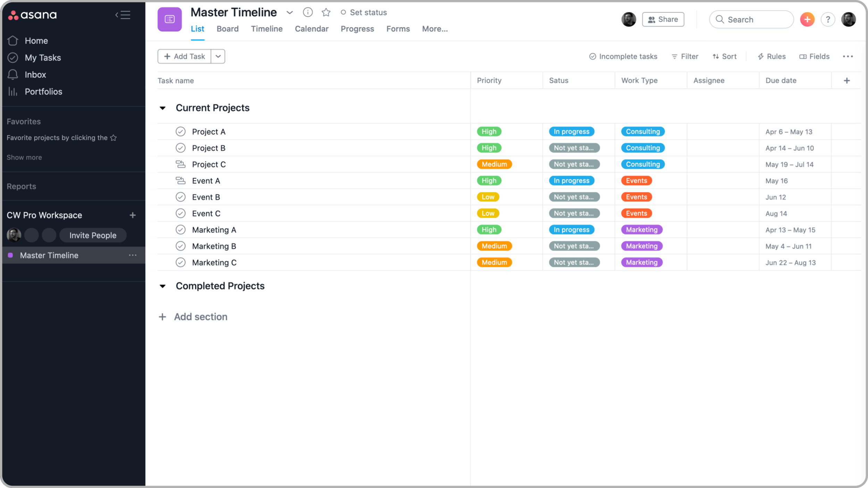Screen dimensions: 868x488
Task: Click inside the Search field
Action: tap(751, 19)
